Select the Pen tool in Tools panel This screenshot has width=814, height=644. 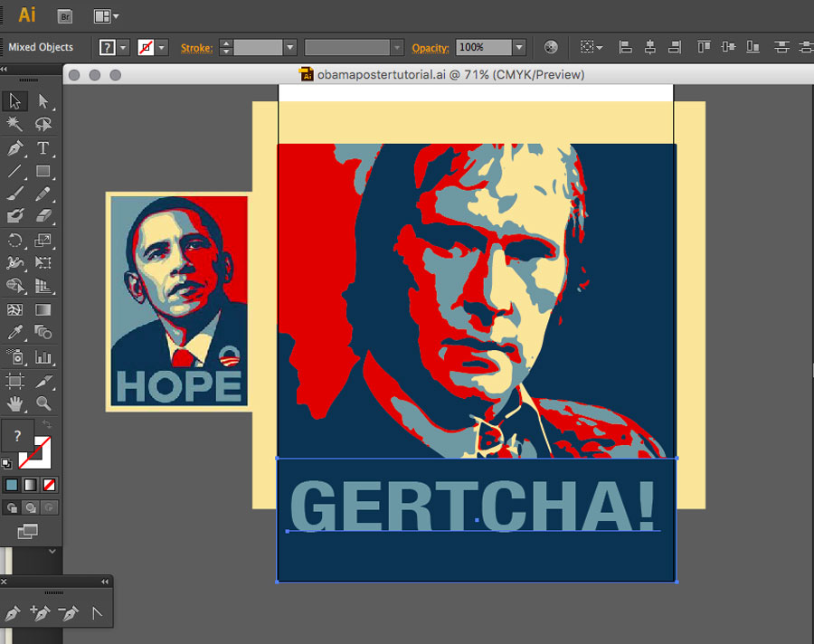(14, 148)
